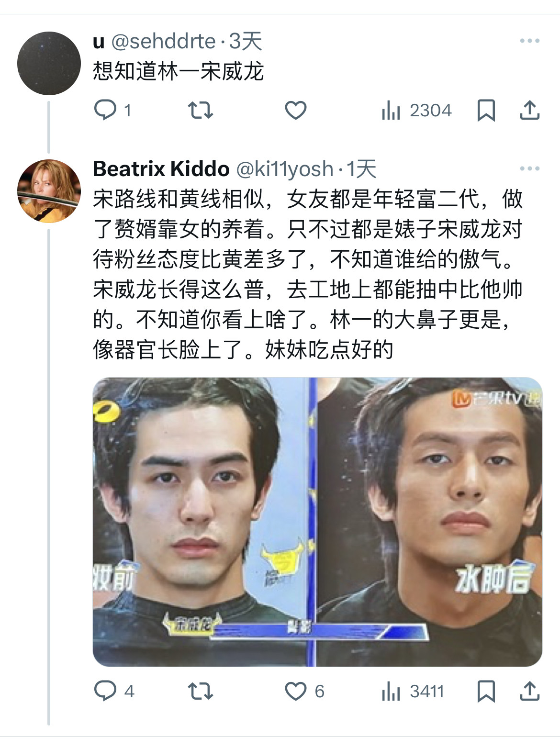Open the dark profile avatar of u
Screen dimensions: 560x748
49,63
